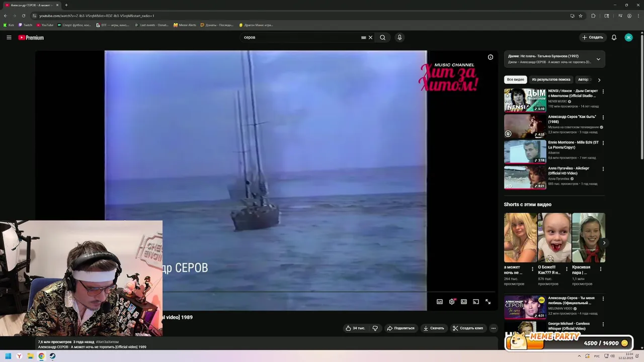Open Steam from the taskbar
The width and height of the screenshot is (644, 362).
52,356
